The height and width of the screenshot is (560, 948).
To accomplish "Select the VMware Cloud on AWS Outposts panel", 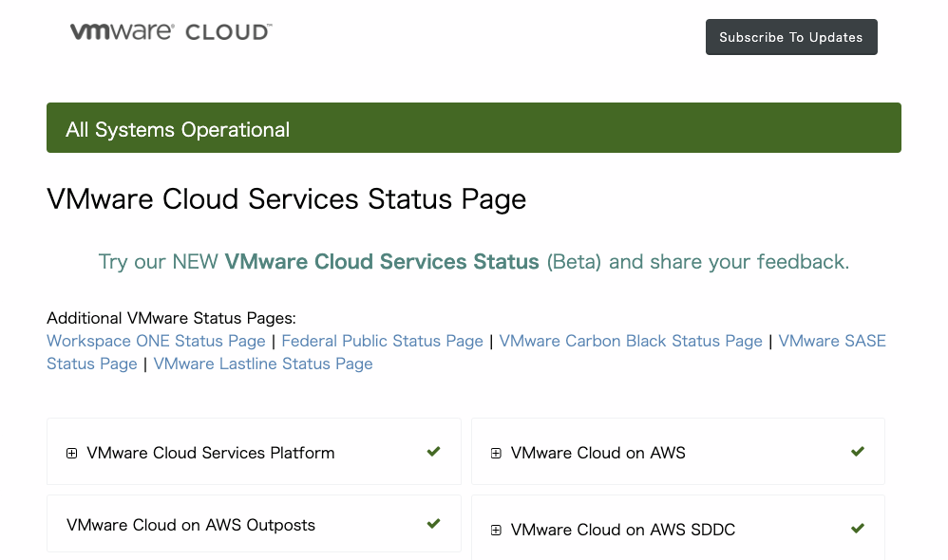I will [x=254, y=523].
